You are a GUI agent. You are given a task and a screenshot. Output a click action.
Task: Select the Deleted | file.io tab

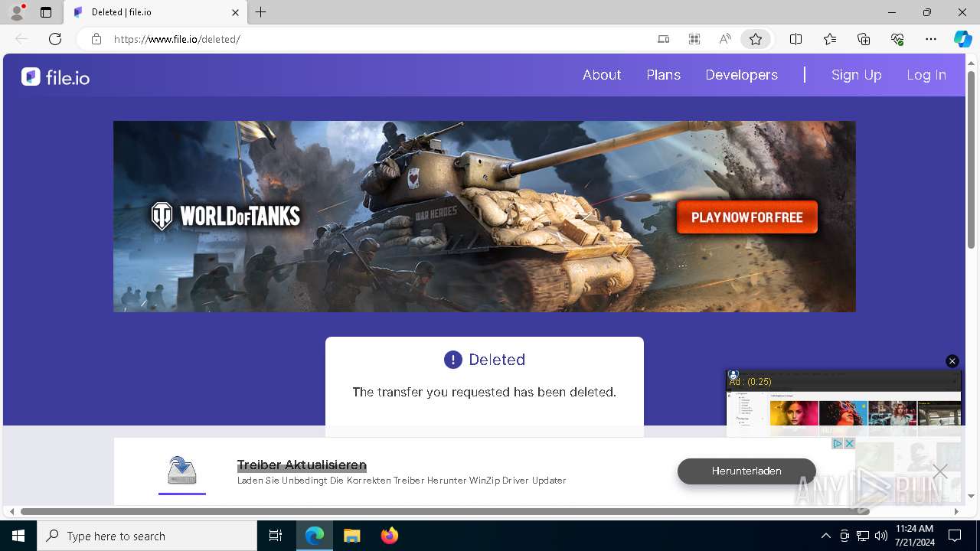pyautogui.click(x=155, y=12)
